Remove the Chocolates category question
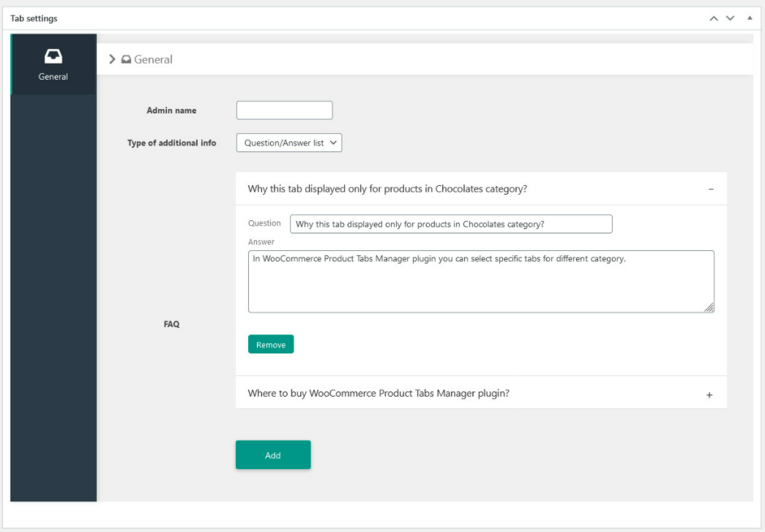The width and height of the screenshot is (765, 532). 271,344
